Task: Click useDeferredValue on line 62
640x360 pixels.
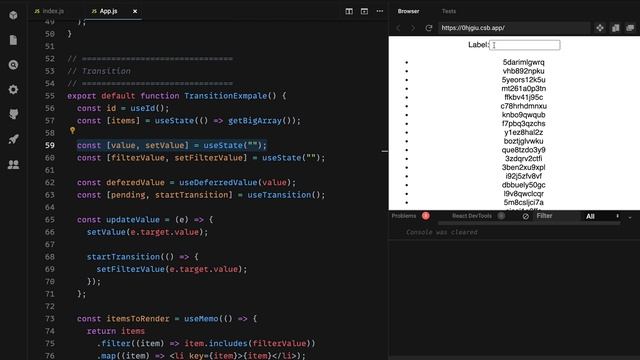Action: pos(218,182)
